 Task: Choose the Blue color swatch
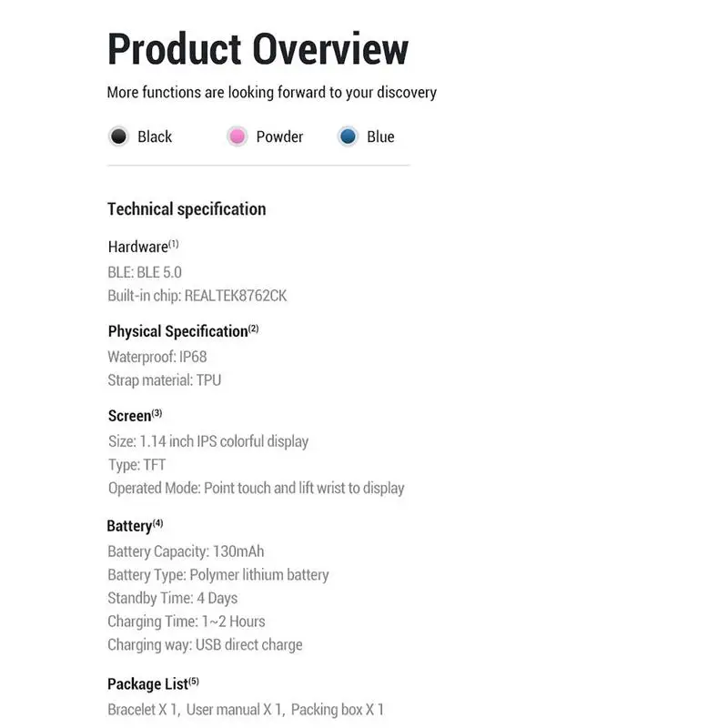click(x=348, y=136)
